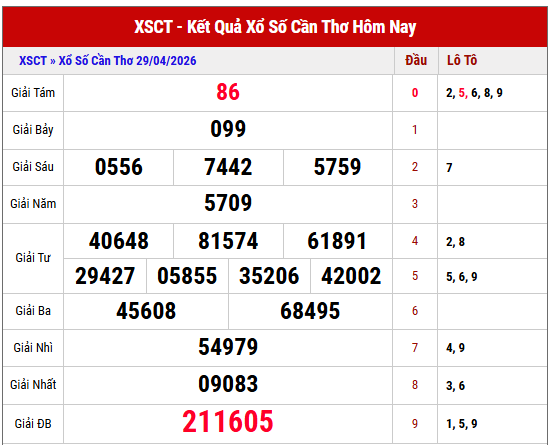Select the Giải Bảy result 099
Screen dimensions: 550x445
[228, 129]
